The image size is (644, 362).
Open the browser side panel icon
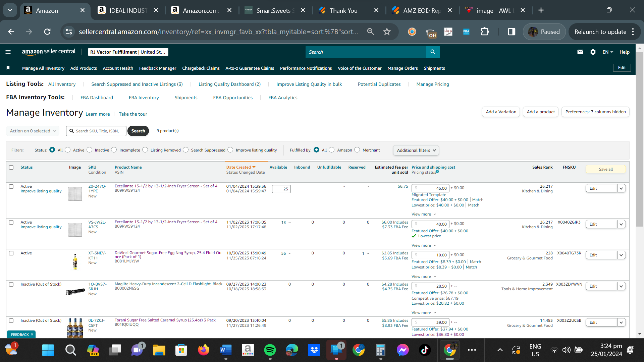(512, 32)
